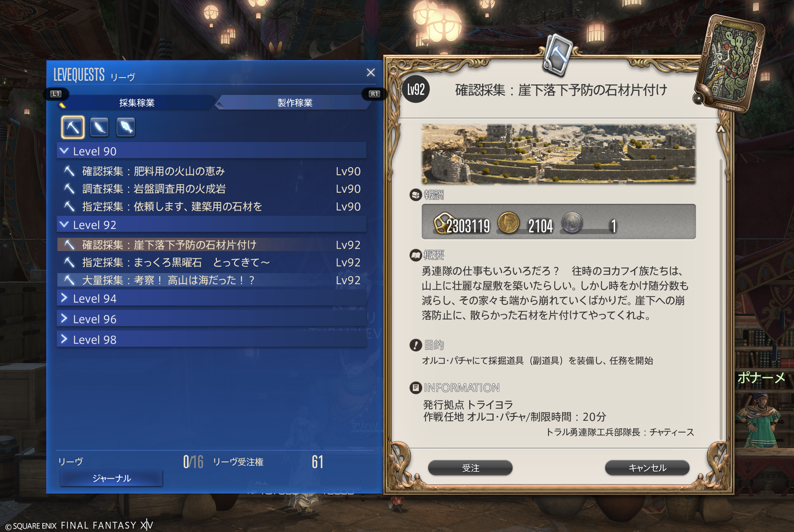The height and width of the screenshot is (532, 794).
Task: Click the leve plate card icon
Action: coord(731,63)
